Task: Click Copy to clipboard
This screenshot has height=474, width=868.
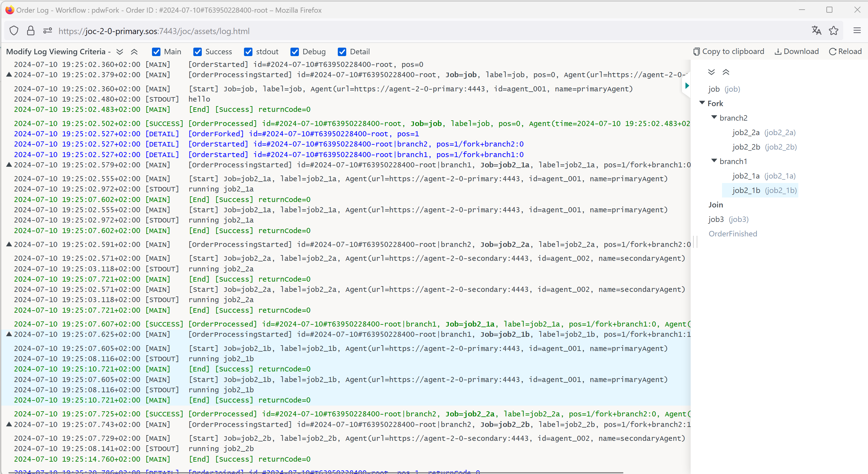Action: [728, 51]
